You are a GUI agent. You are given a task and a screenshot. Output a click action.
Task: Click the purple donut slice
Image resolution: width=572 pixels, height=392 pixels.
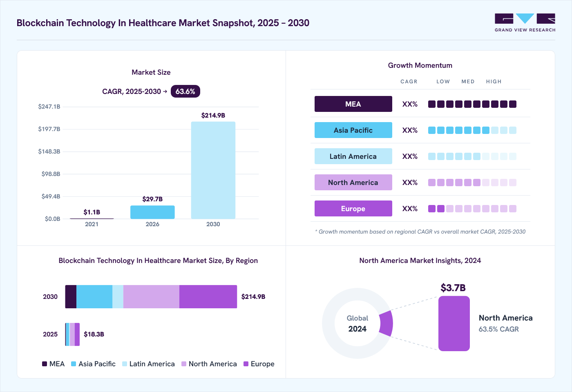[x=386, y=323]
